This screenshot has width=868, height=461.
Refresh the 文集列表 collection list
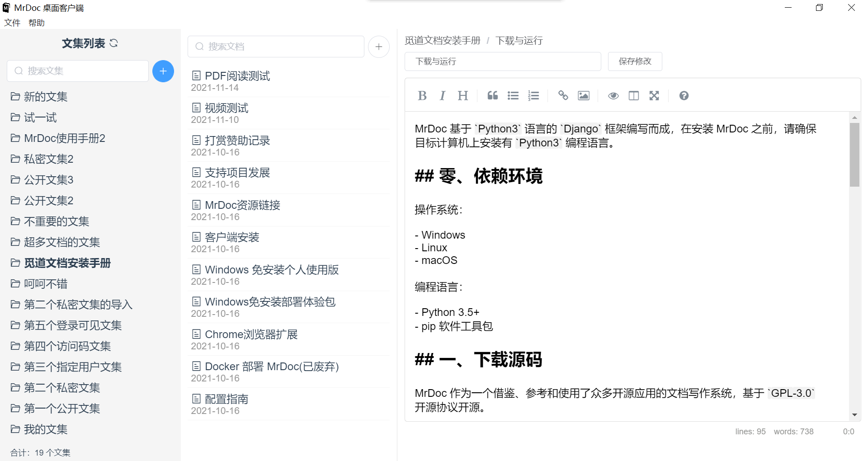coord(114,43)
